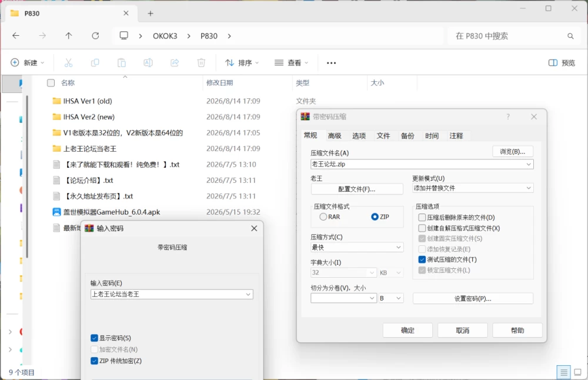Expand the chevron after P830 in address bar

tap(229, 36)
